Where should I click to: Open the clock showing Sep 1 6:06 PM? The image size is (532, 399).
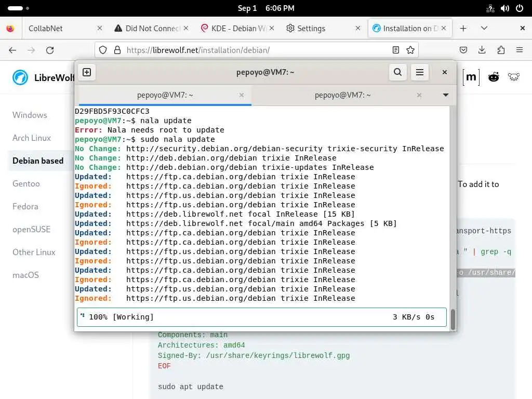(x=266, y=8)
